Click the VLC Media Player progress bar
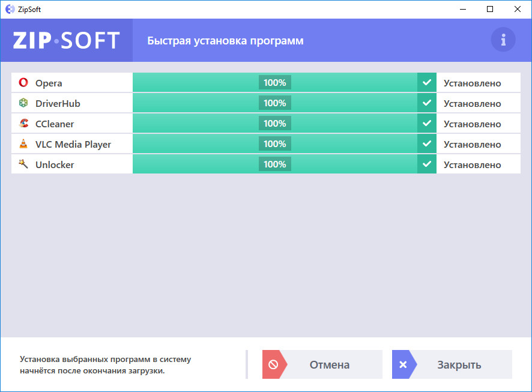532x392 pixels. 275,143
